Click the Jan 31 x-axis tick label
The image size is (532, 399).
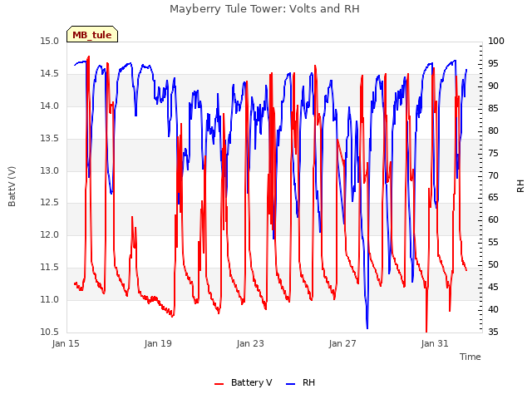click(435, 343)
